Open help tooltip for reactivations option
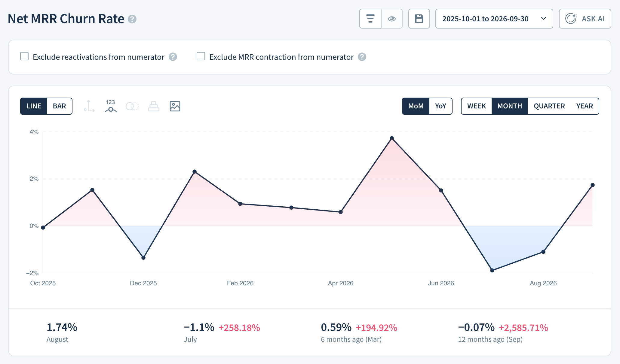The width and height of the screenshot is (620, 364). [173, 57]
